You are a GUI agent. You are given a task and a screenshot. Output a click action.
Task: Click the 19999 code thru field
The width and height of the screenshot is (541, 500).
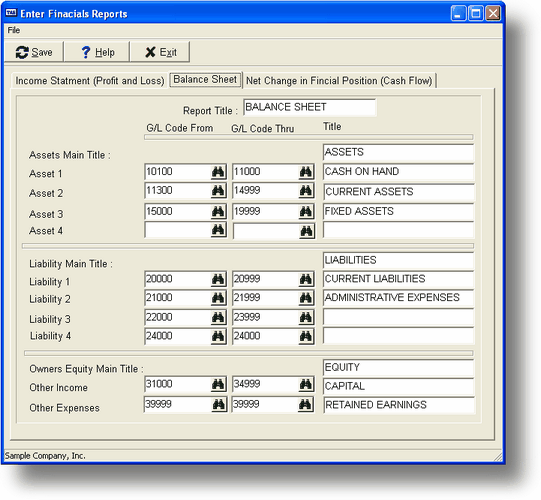tap(266, 212)
